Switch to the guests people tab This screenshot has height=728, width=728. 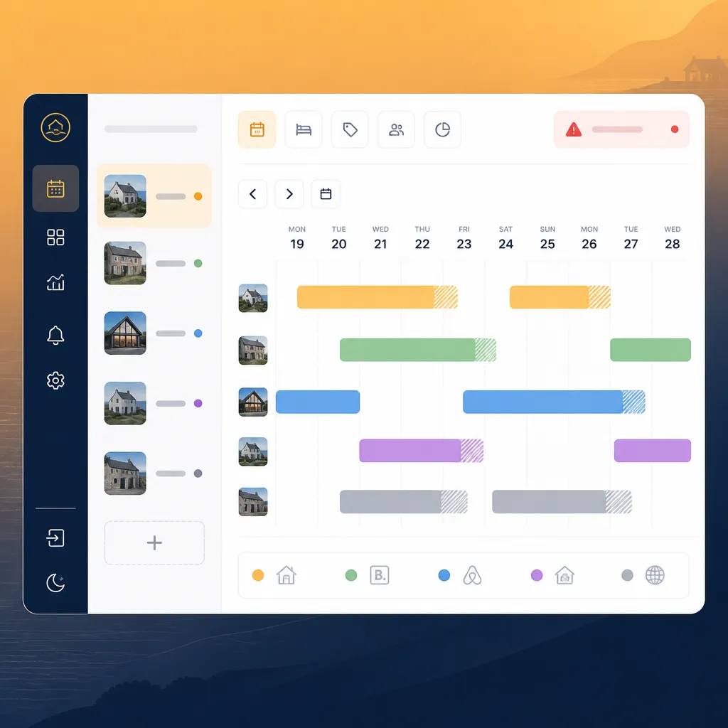[x=396, y=129]
